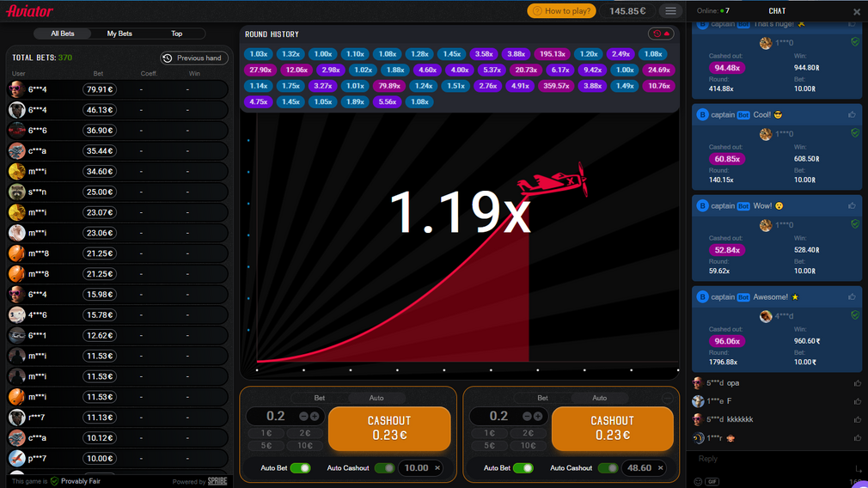868x488 pixels.
Task: Show the Previous hand bets
Action: click(x=194, y=58)
